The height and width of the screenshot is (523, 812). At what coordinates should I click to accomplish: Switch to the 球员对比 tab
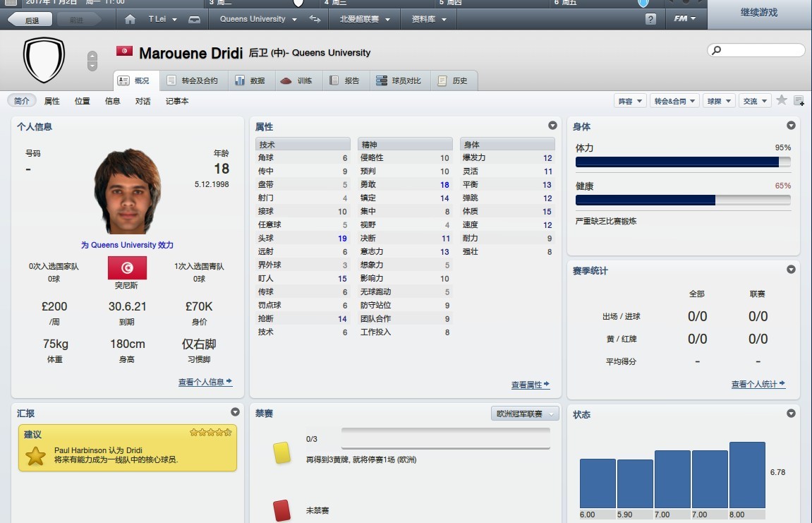click(399, 81)
